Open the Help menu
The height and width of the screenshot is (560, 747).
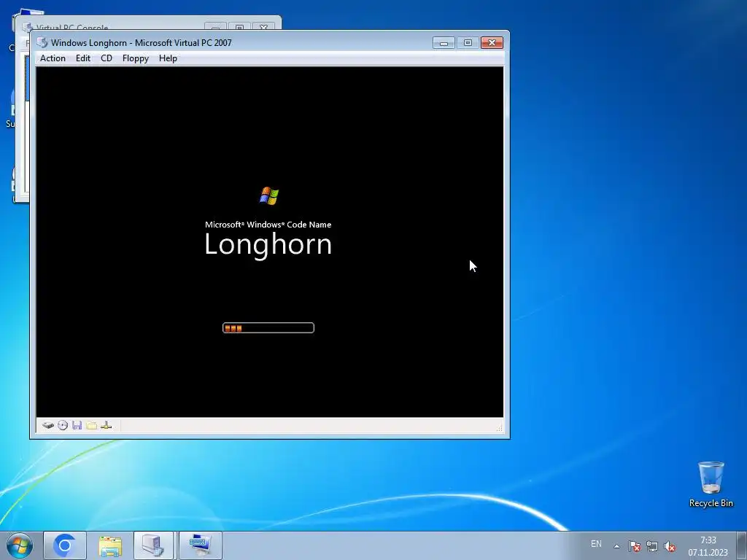[x=168, y=58]
